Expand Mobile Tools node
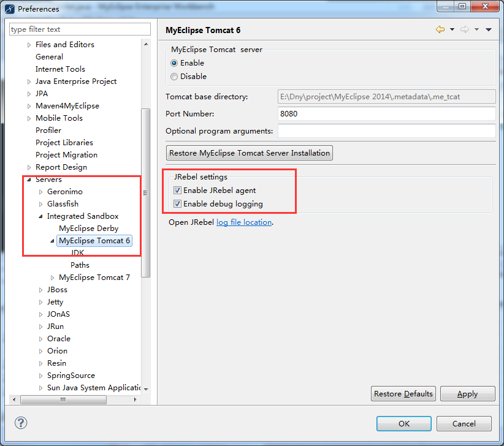Viewport: 504px width, 446px height. coord(29,118)
